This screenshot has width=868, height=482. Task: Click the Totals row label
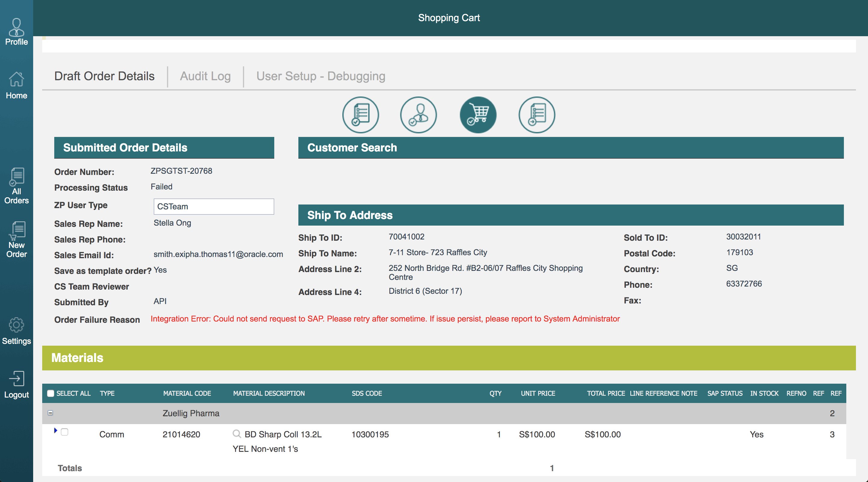(x=70, y=468)
